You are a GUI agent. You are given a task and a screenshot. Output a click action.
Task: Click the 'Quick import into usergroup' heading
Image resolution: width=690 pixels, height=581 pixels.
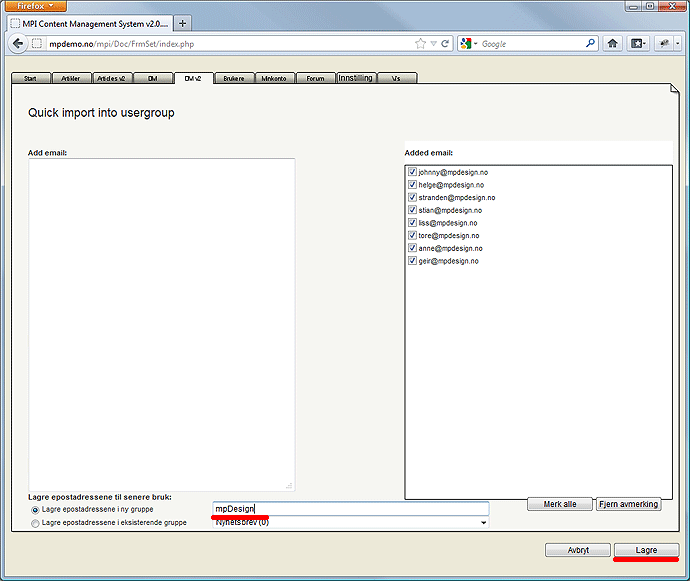click(101, 113)
